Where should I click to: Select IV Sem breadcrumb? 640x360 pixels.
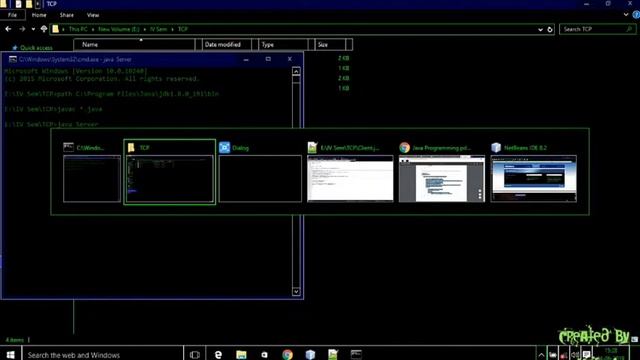(x=158, y=29)
